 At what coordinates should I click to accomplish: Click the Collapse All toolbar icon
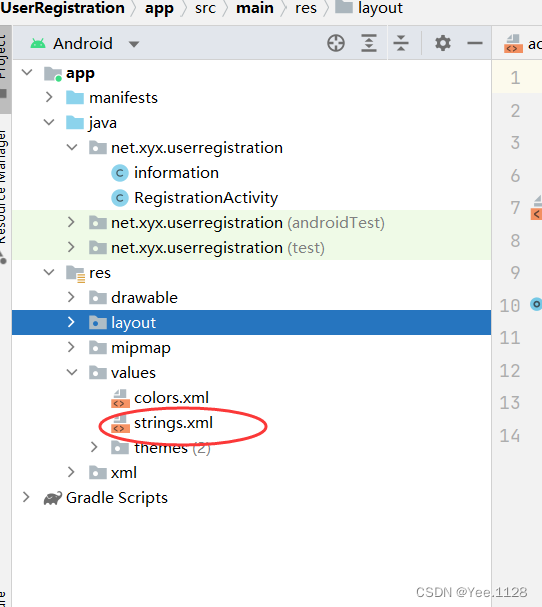click(401, 43)
